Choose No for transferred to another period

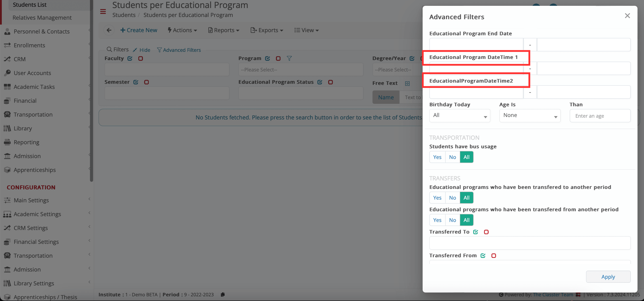pos(453,198)
